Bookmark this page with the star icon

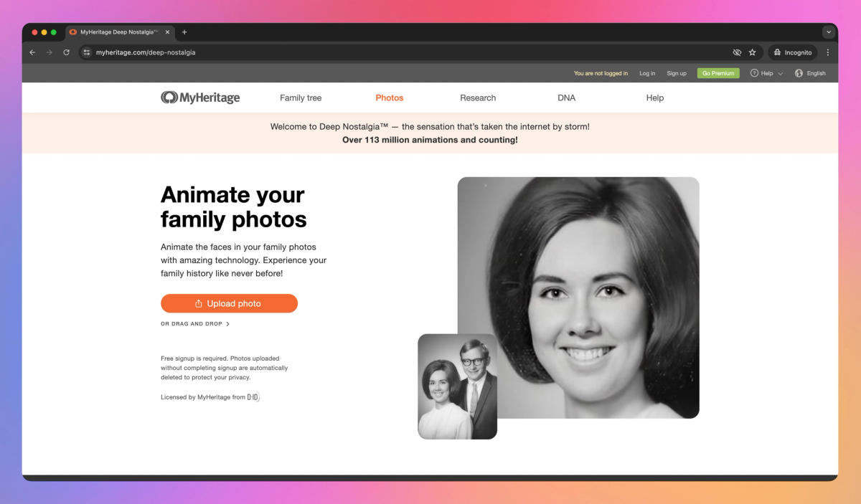click(x=753, y=52)
